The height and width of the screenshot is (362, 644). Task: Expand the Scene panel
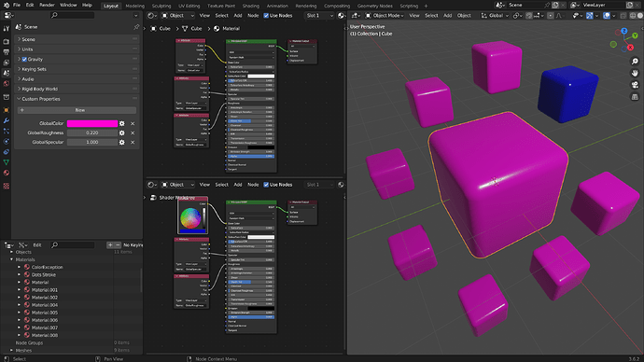[77, 39]
